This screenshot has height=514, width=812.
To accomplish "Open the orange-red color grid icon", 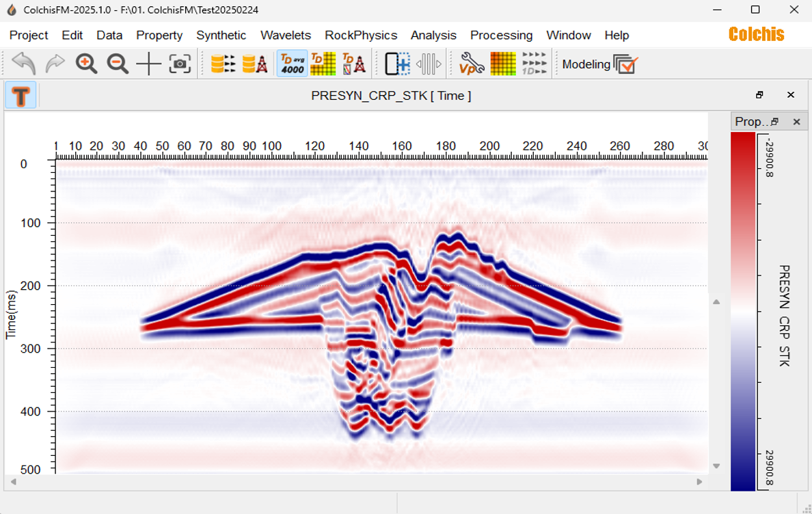I will (503, 64).
